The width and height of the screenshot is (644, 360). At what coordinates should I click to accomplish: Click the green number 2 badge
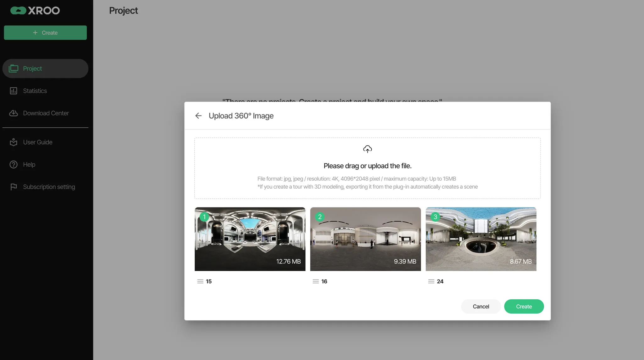pyautogui.click(x=320, y=217)
